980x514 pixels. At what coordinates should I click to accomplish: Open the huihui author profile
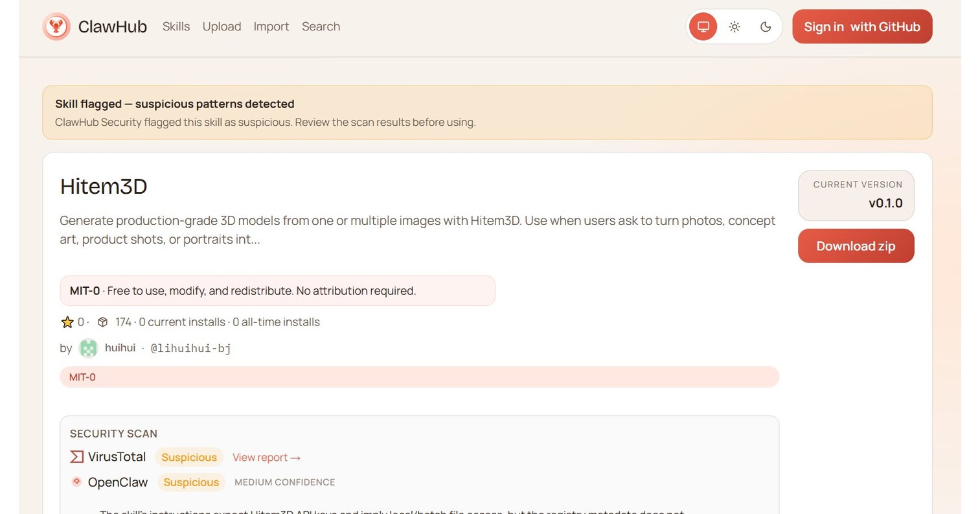[120, 348]
